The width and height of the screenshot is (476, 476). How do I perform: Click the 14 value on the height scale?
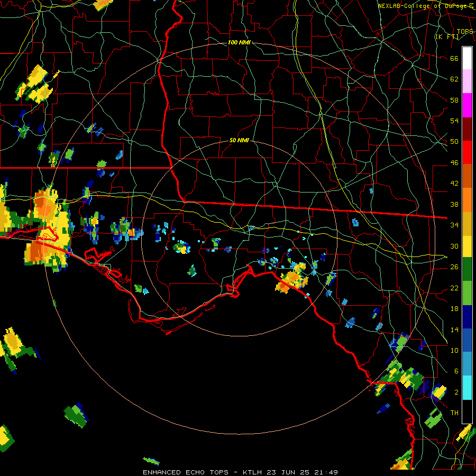click(454, 329)
